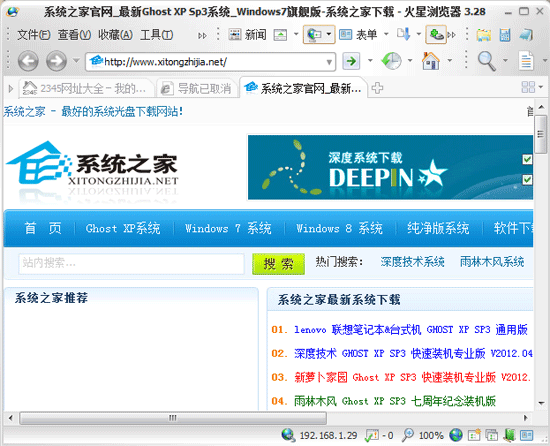The image size is (550, 446).
Task: Toggle the lower checkbox on DEEPIN banner
Action: [x=527, y=180]
